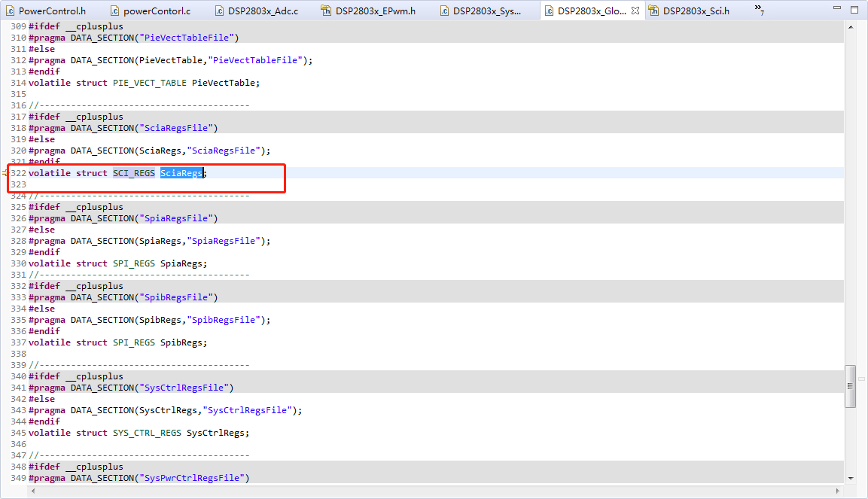Screen dimensions: 868x499
Task: Click line number 322 in the margin
Action: pyautogui.click(x=19, y=172)
